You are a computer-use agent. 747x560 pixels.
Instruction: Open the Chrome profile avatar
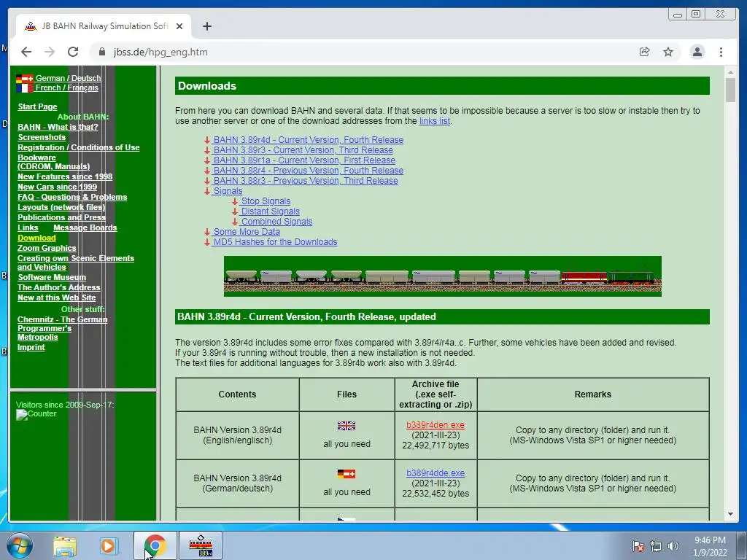coord(697,52)
